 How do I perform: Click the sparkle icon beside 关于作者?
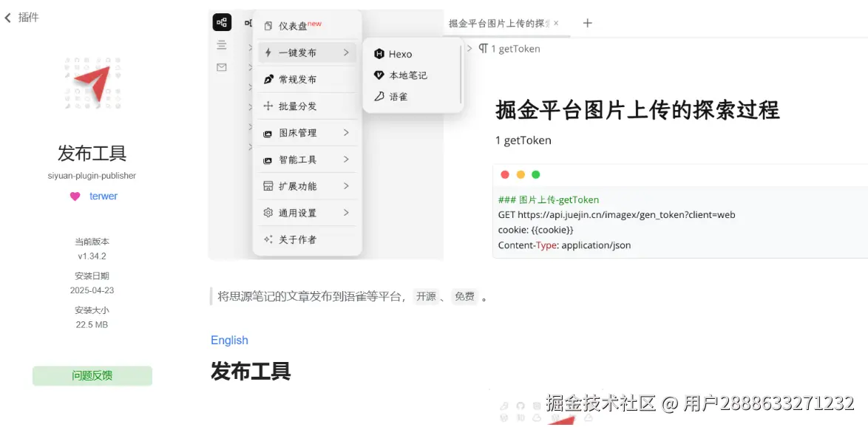268,239
